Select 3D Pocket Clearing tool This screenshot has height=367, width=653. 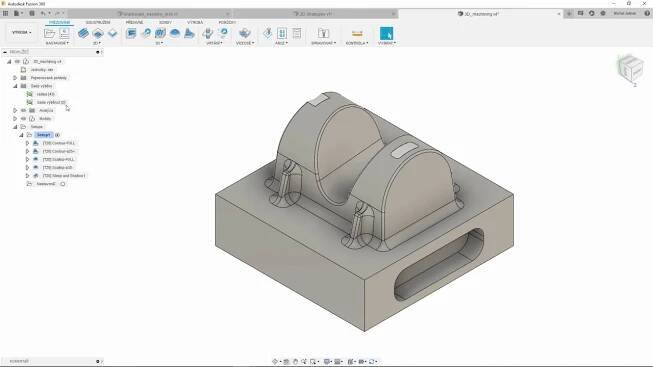146,33
